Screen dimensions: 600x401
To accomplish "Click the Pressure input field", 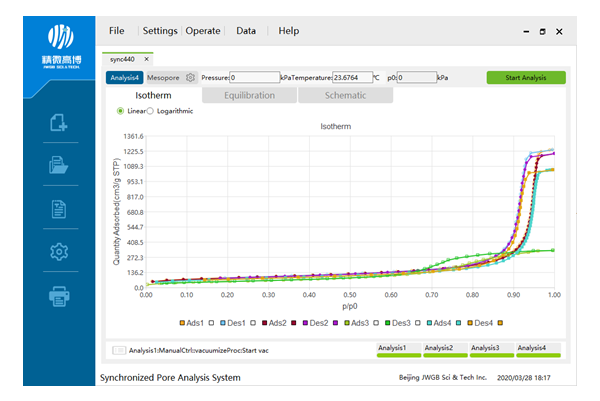I will click(x=254, y=77).
